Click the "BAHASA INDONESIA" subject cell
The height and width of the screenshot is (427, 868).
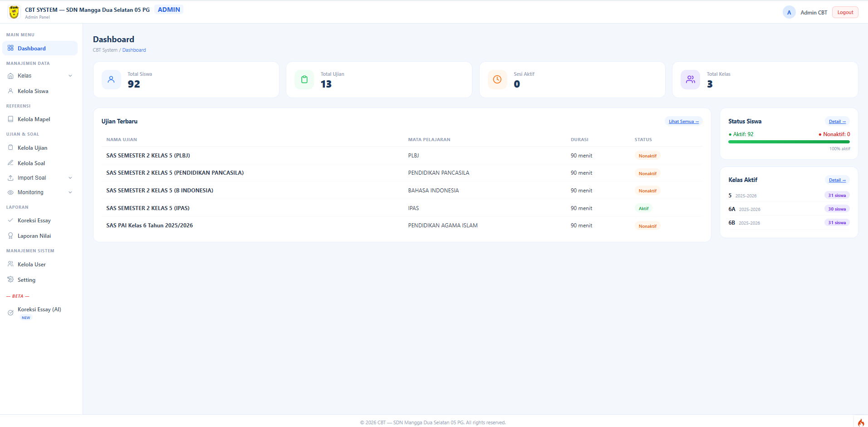coord(433,190)
